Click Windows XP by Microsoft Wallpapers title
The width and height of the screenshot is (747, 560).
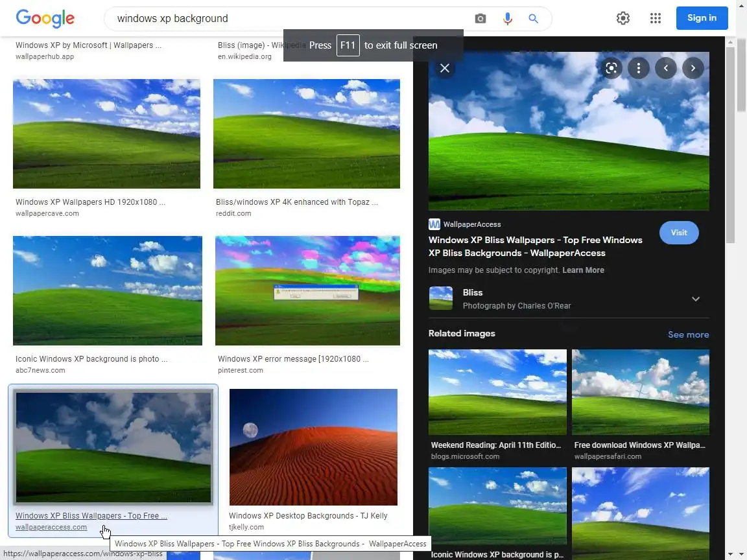[x=88, y=45]
